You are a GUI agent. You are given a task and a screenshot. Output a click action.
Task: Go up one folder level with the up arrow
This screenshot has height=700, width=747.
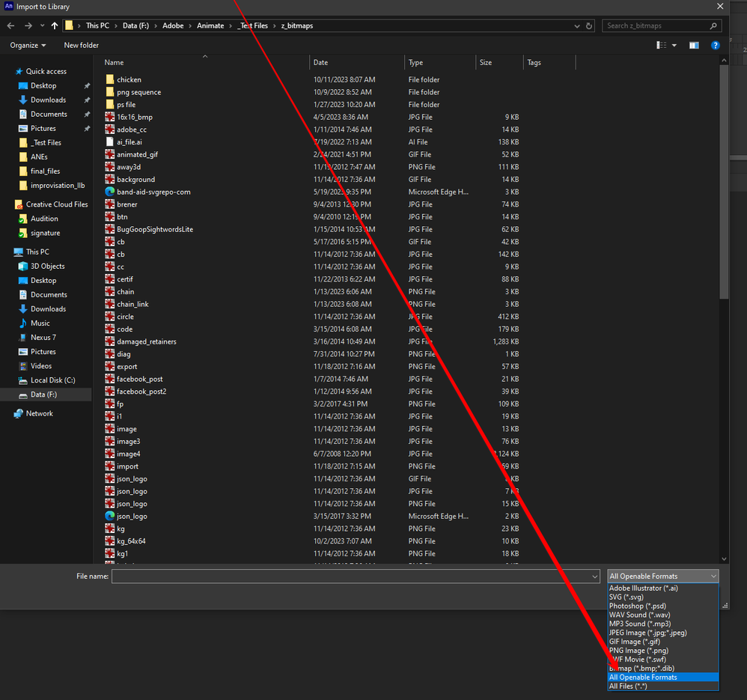point(54,25)
